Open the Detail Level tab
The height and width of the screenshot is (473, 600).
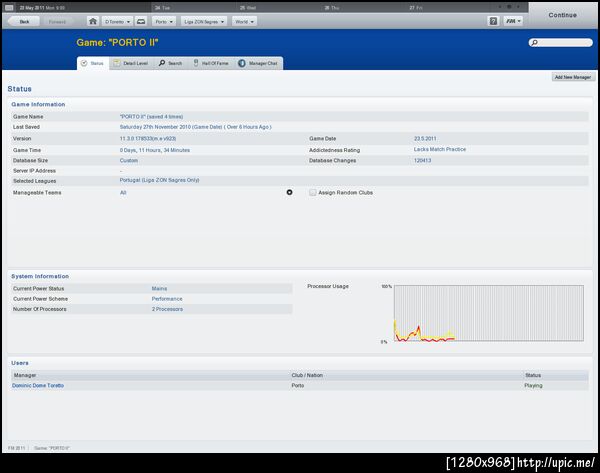(131, 63)
